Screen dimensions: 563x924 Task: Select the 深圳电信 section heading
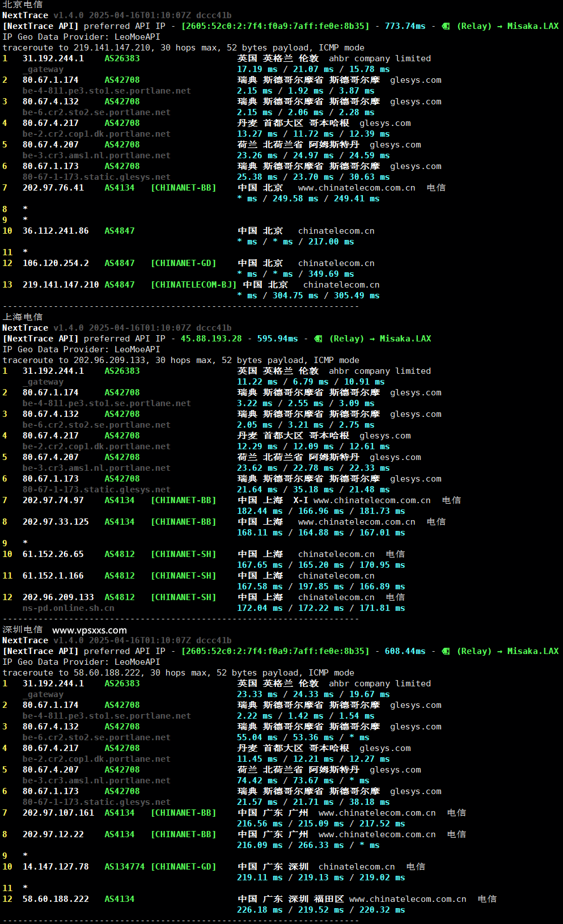click(x=23, y=630)
